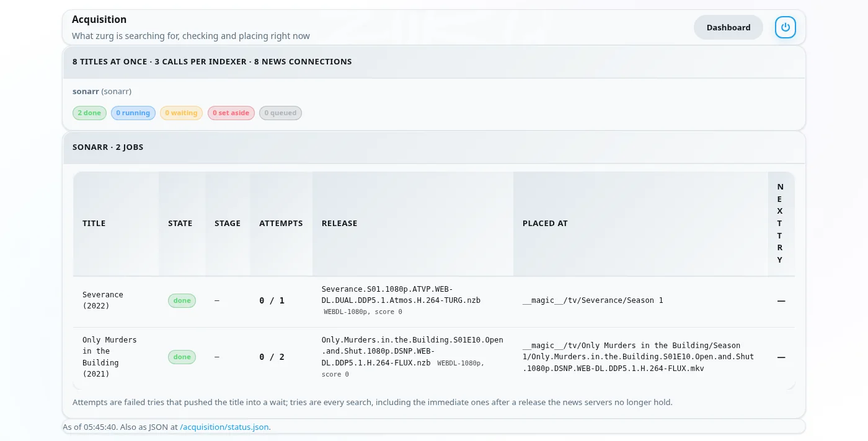This screenshot has height=441, width=868.
Task: Click the '0 / 1' attempts value
Action: pos(272,300)
